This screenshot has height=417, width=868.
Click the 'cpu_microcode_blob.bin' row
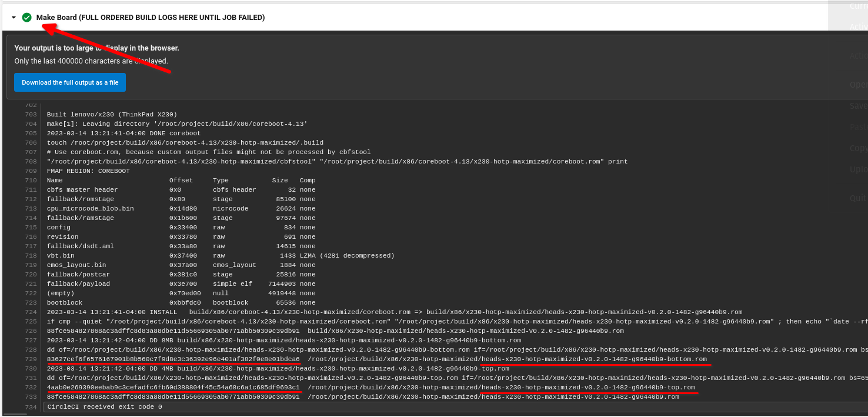[x=181, y=209]
